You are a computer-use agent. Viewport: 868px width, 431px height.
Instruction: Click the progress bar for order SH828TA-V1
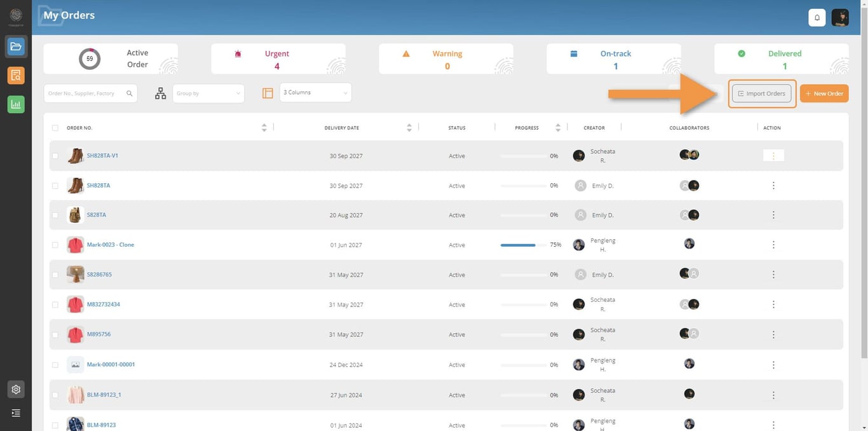(x=524, y=156)
